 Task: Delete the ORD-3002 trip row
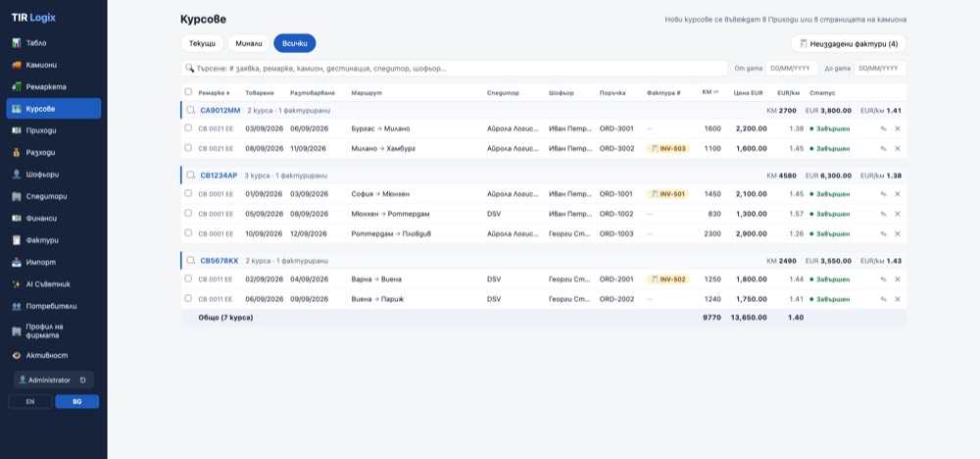[898, 149]
